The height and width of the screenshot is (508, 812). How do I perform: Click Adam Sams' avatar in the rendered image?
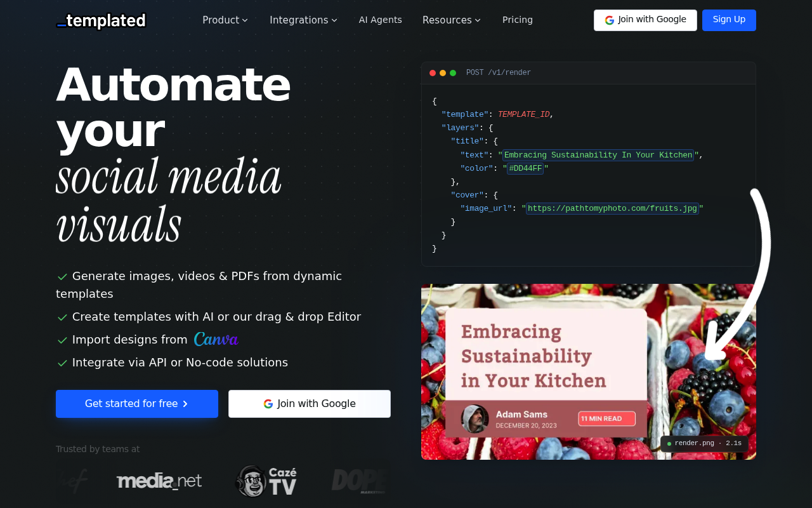(475, 419)
